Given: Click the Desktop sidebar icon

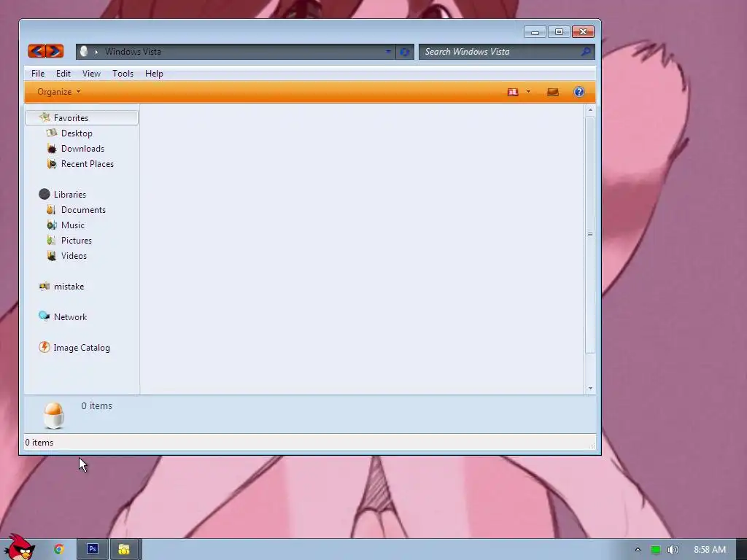Looking at the screenshot, I should [52, 133].
